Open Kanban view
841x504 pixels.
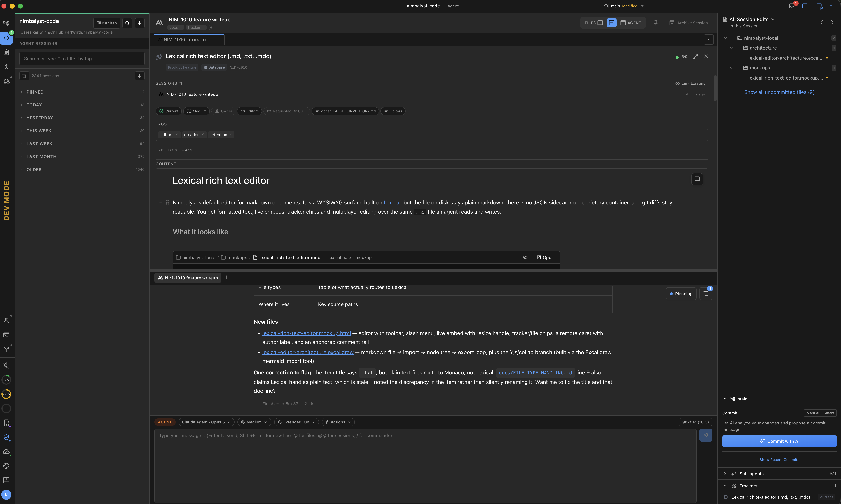[x=107, y=23]
